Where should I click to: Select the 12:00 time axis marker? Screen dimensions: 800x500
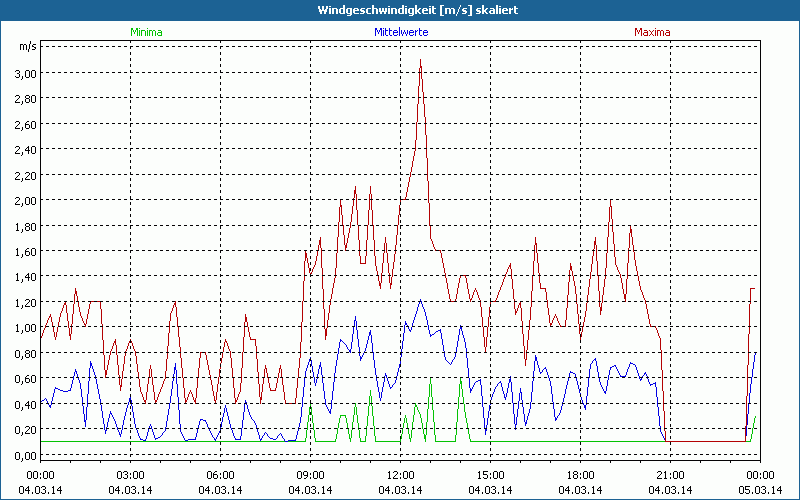point(400,475)
